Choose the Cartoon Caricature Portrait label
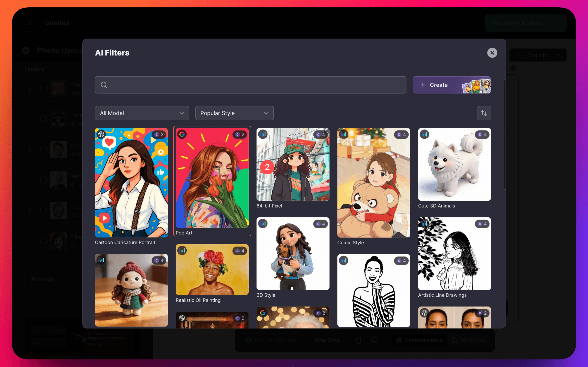Viewport: 588px width, 367px height. (125, 242)
